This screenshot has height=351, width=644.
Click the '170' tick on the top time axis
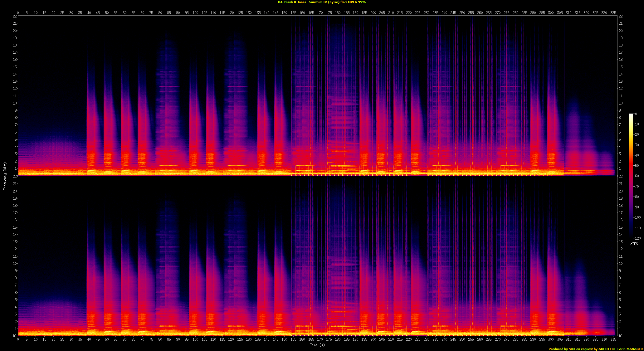320,13
